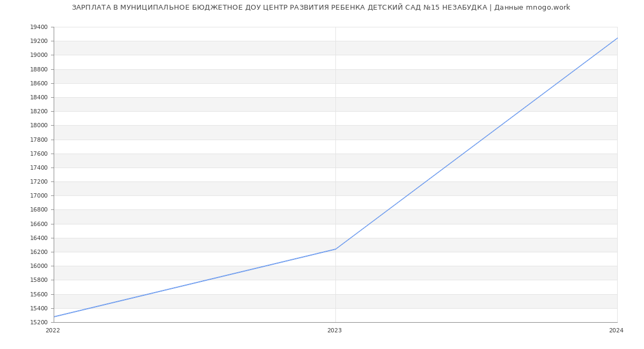
Task: Click the 19400 y-axis label
Action: point(39,27)
